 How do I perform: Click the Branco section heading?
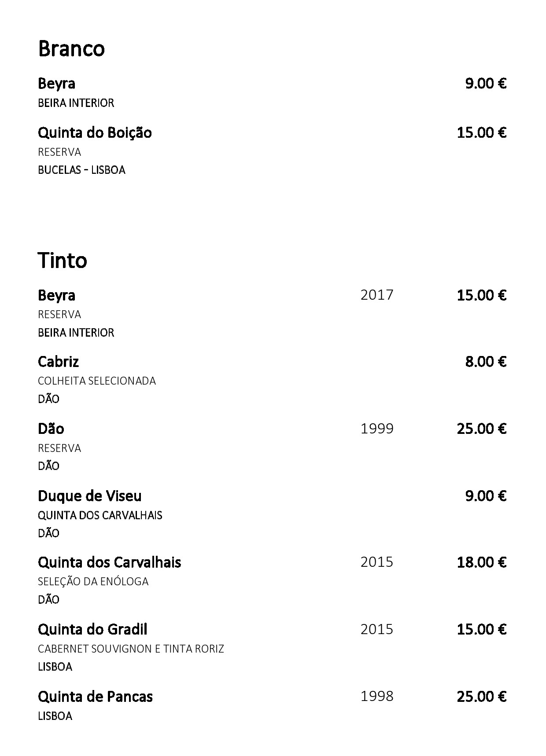71,48
